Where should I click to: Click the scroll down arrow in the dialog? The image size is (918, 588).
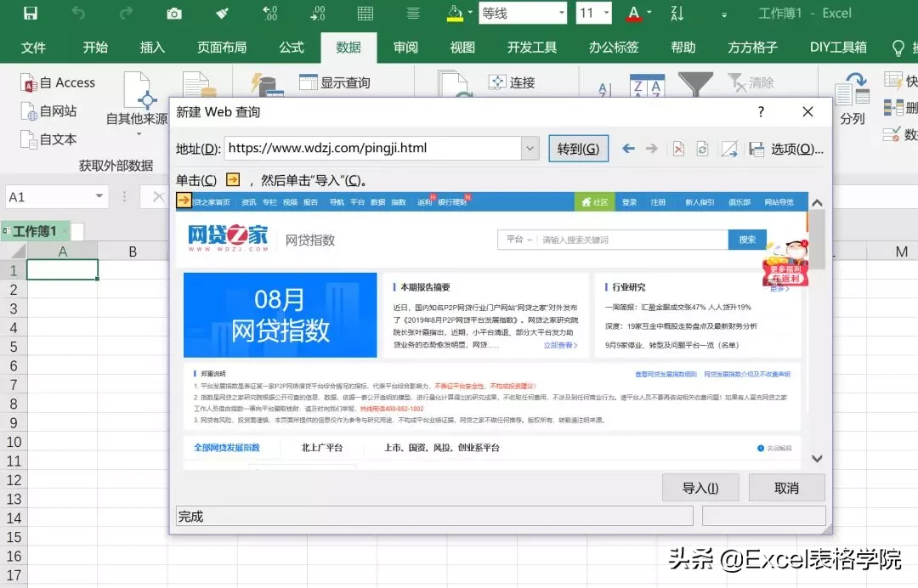817,459
